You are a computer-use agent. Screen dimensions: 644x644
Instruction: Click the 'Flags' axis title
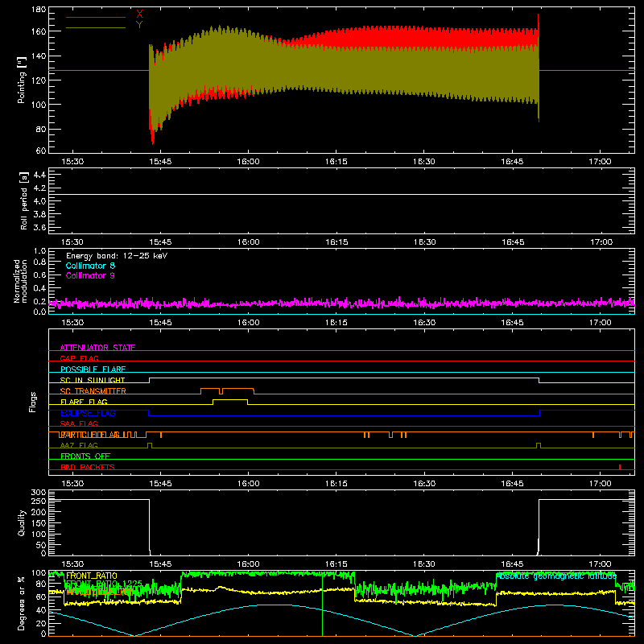click(32, 402)
